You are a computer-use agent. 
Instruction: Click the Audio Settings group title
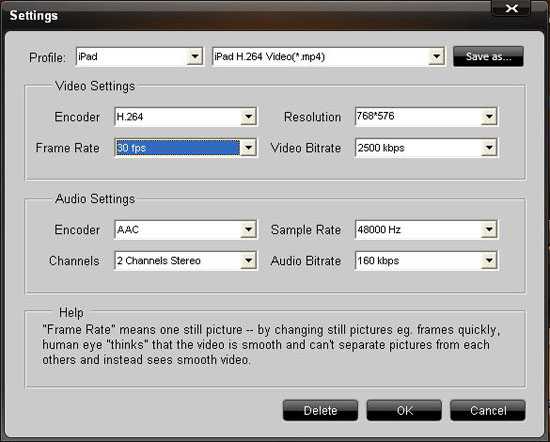coord(95,199)
